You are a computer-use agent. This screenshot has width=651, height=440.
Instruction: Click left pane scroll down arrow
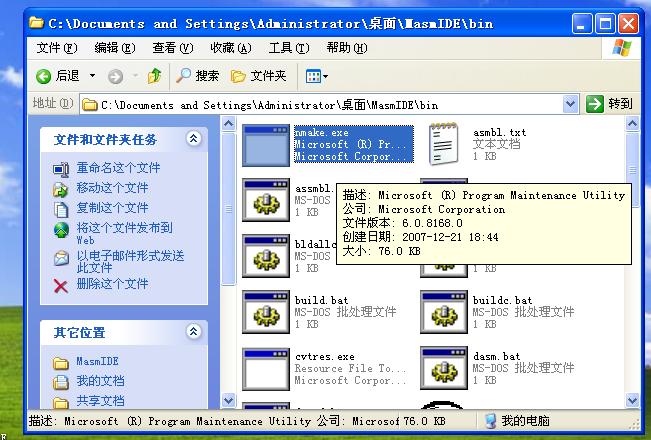click(229, 401)
